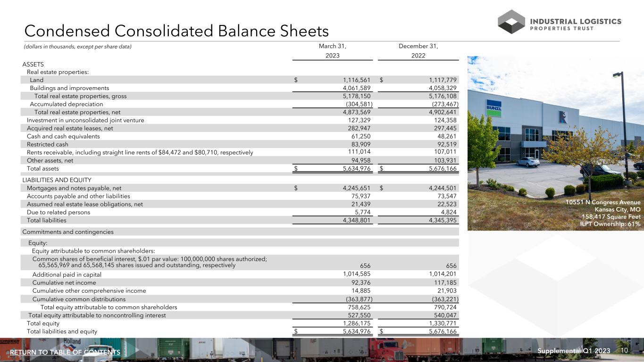Click the Commitments and contingencies row

(x=68, y=232)
